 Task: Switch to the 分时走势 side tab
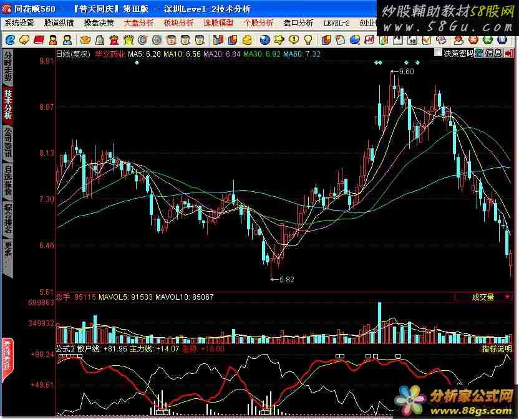tap(8, 67)
